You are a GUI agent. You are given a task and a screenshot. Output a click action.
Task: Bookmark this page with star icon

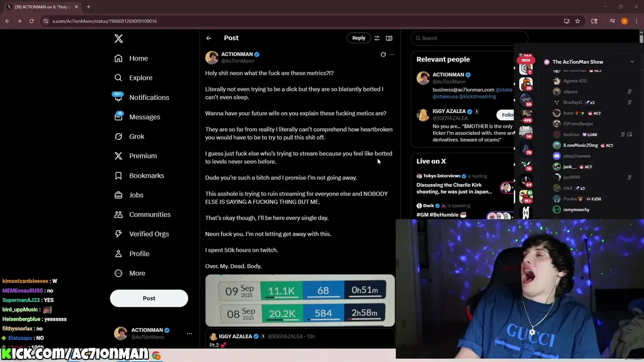click(x=578, y=21)
